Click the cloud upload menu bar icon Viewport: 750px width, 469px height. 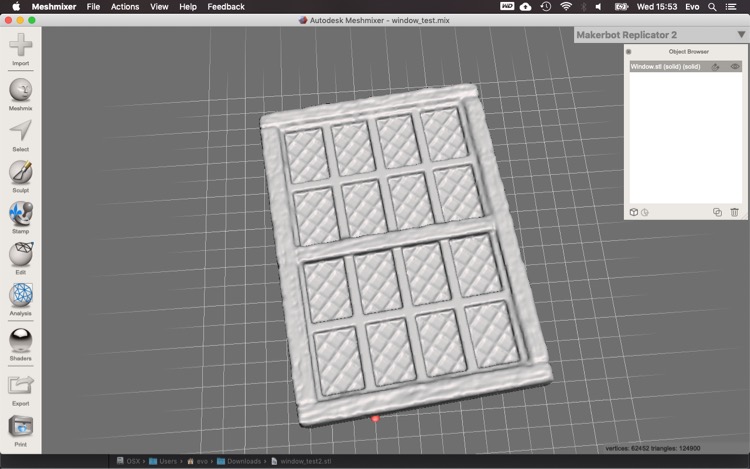(x=525, y=7)
